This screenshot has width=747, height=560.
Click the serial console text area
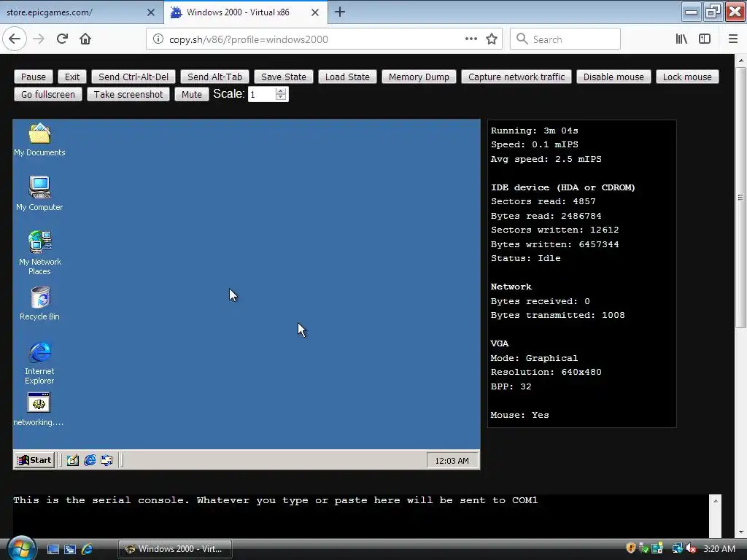[x=360, y=516]
